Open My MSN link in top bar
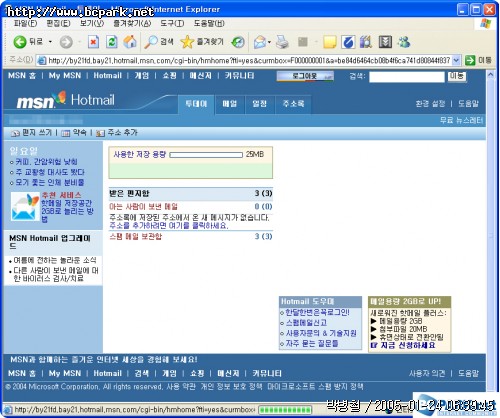 [65, 76]
